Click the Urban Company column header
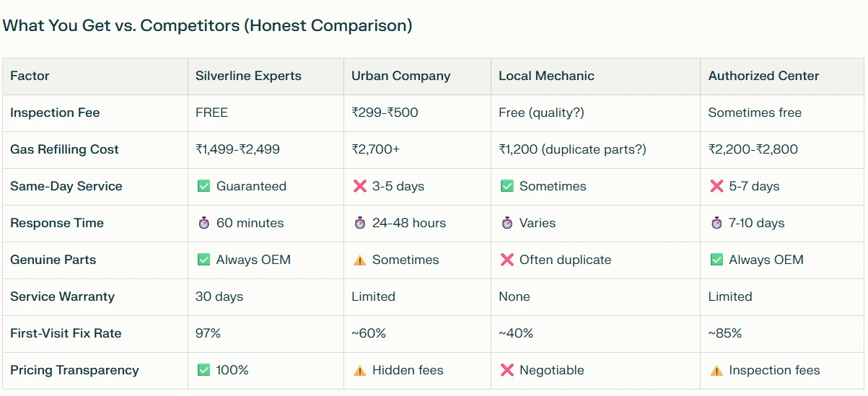 click(x=400, y=76)
